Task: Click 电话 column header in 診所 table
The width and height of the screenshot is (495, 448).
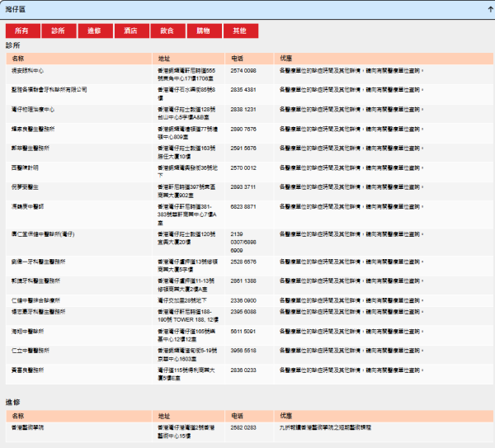Action: click(237, 59)
